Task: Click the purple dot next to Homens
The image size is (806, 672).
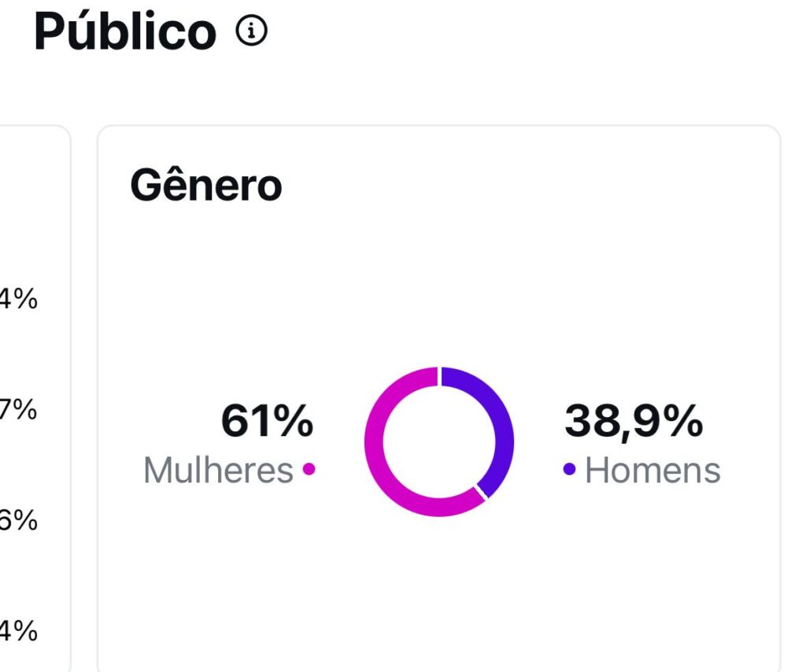Action: coord(569,469)
